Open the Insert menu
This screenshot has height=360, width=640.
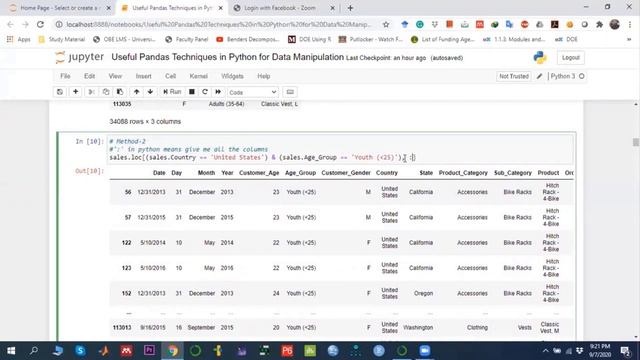(x=143, y=76)
